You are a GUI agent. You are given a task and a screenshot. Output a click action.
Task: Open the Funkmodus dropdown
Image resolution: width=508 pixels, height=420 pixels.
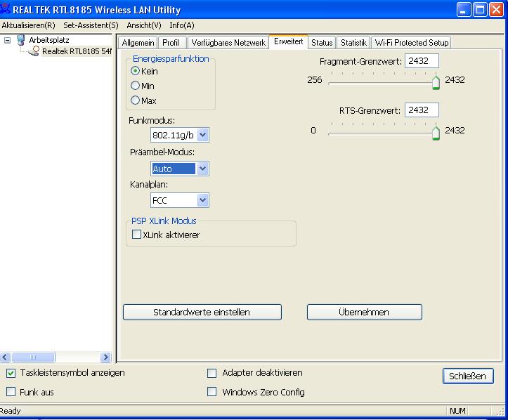pos(202,136)
